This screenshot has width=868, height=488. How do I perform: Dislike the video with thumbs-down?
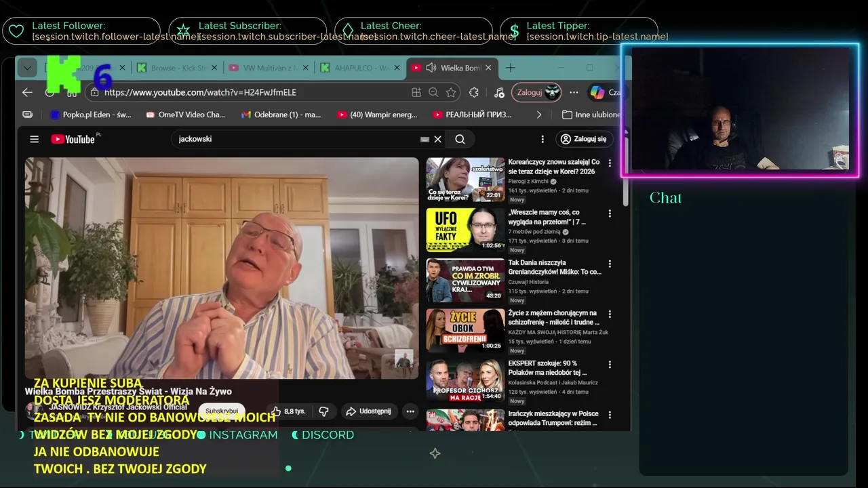(323, 411)
